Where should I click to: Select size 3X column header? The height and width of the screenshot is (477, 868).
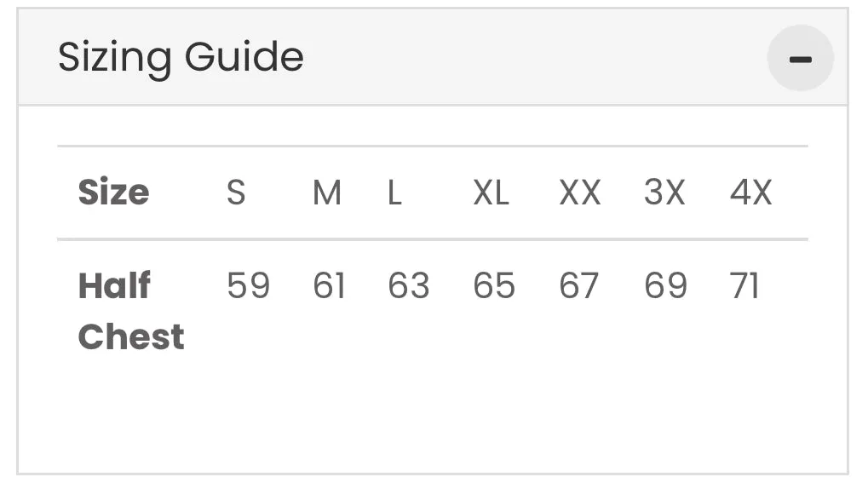pos(664,193)
